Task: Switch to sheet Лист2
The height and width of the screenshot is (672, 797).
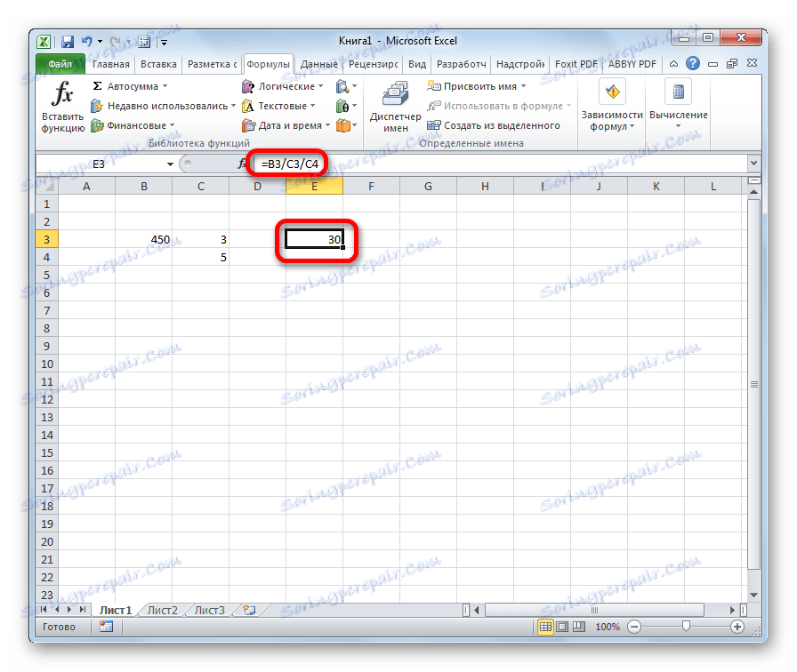Action: point(162,610)
